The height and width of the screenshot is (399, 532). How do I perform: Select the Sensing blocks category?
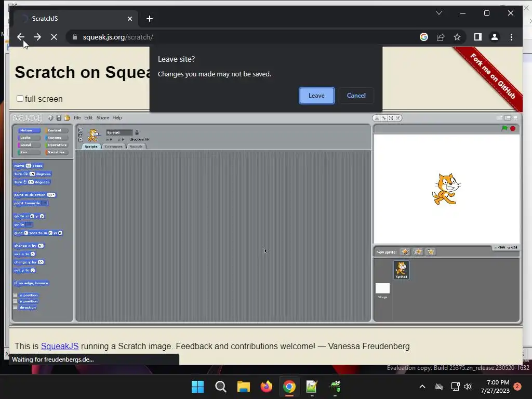tap(57, 138)
